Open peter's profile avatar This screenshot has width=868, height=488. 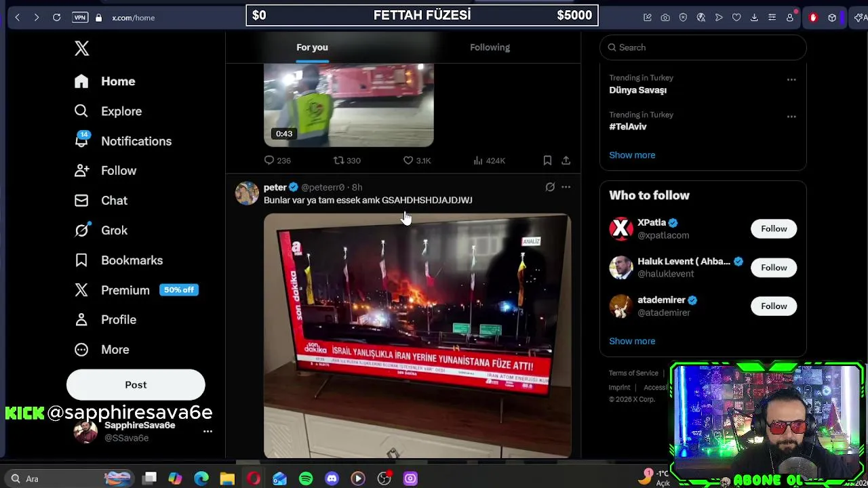247,193
